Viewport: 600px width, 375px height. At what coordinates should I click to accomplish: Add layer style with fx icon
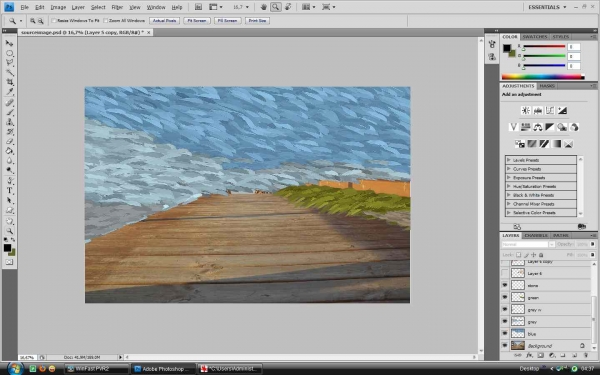(529, 355)
